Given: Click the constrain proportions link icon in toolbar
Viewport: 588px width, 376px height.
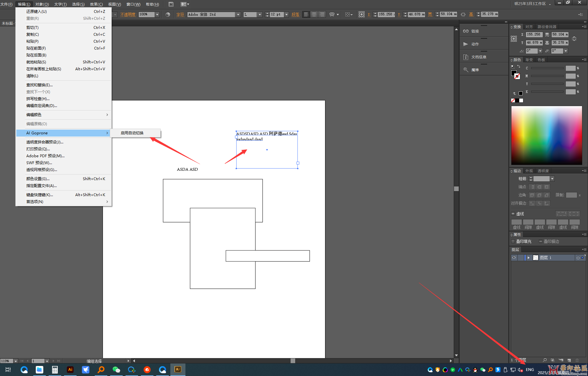Looking at the screenshot, I should click(x=463, y=14).
